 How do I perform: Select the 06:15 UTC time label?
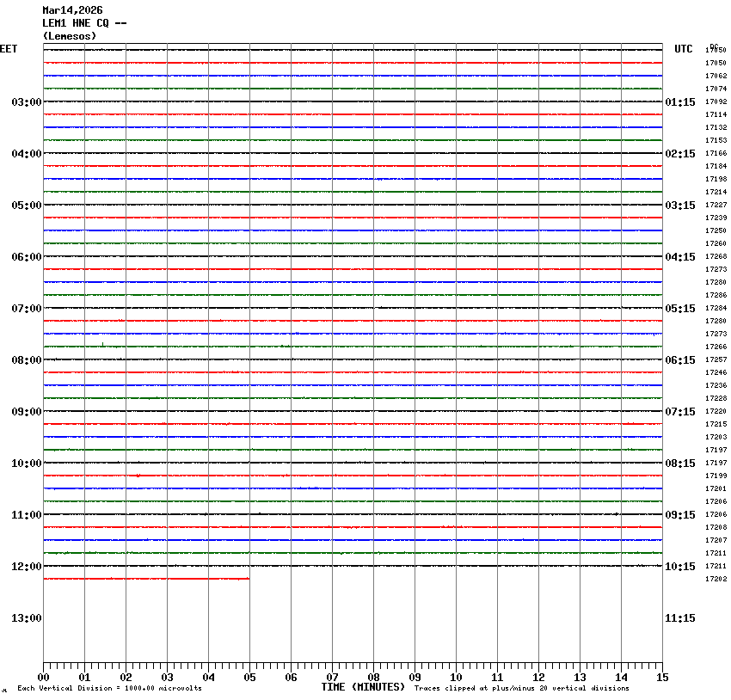tap(680, 360)
